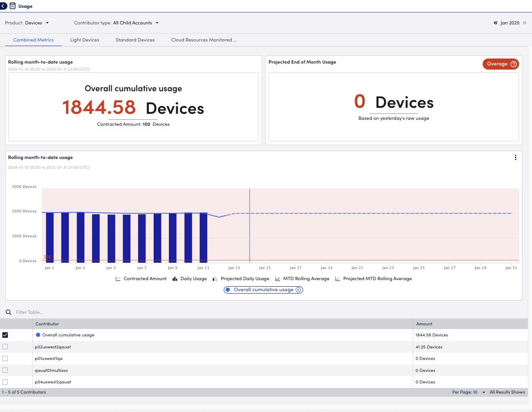Screen dimensions: 532x412
Task: Click the Jan 11 daily usage bar
Action: point(203,237)
